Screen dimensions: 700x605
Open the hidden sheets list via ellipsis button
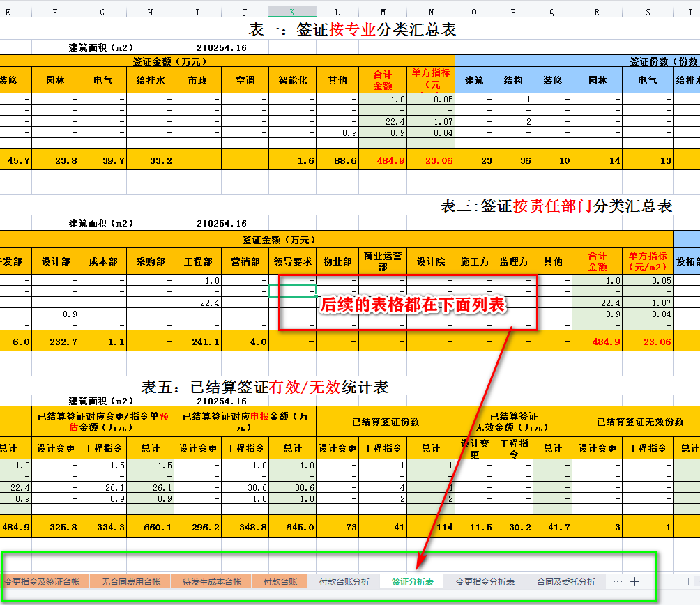click(x=616, y=581)
